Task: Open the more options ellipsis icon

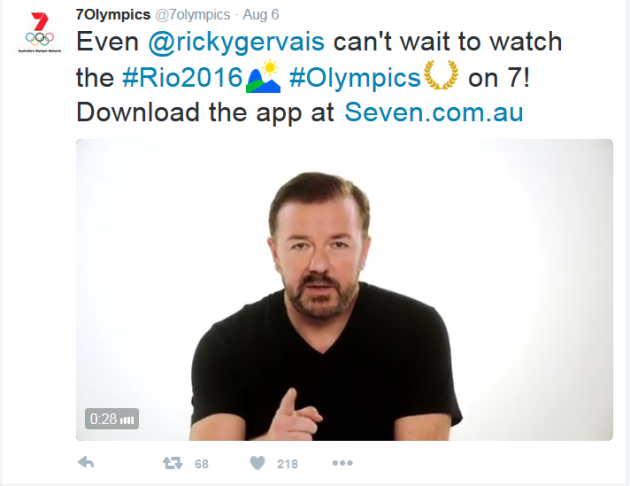Action: (342, 463)
